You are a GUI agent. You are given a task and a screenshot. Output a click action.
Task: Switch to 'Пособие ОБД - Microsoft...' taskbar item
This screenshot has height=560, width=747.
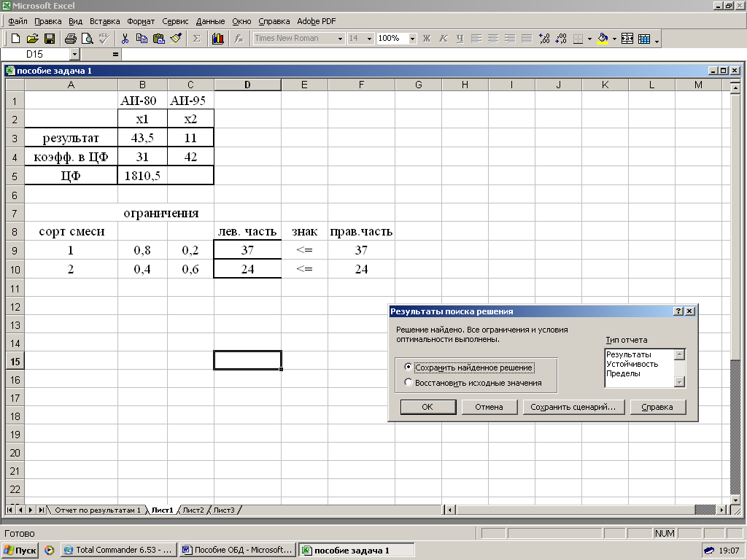(x=239, y=550)
